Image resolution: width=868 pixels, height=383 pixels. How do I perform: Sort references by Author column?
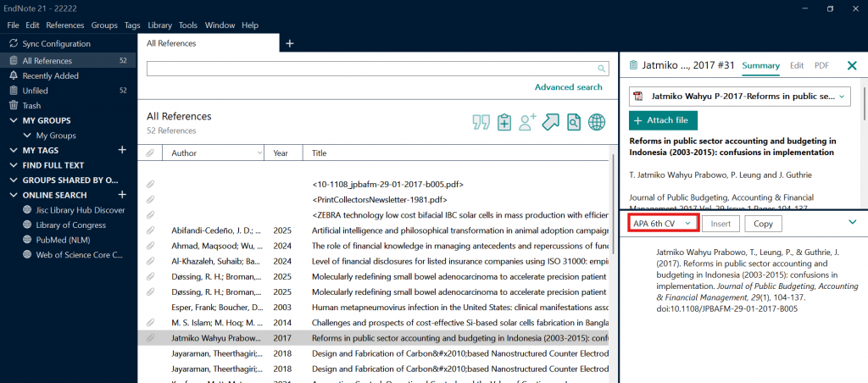point(213,153)
